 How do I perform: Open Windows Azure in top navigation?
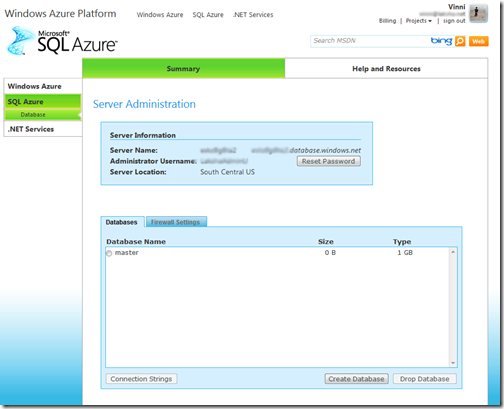tap(160, 15)
